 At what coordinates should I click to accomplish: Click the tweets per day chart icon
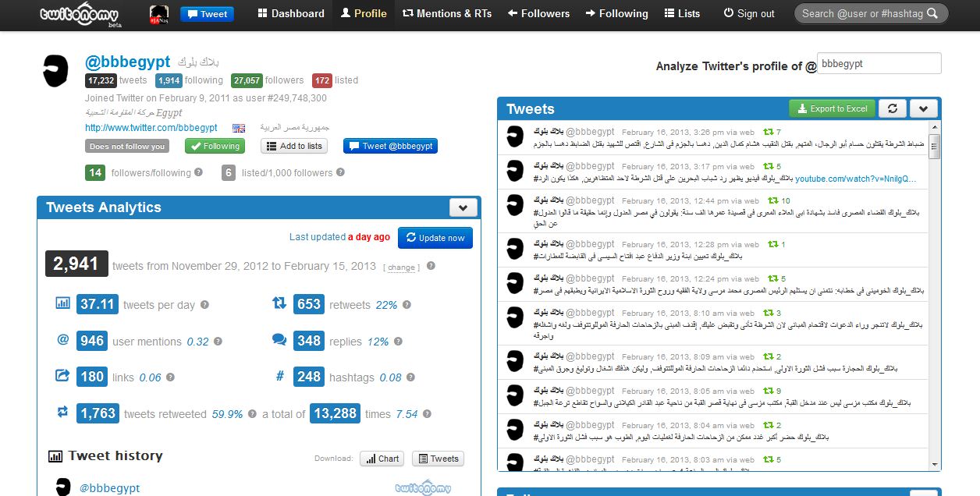(x=62, y=303)
